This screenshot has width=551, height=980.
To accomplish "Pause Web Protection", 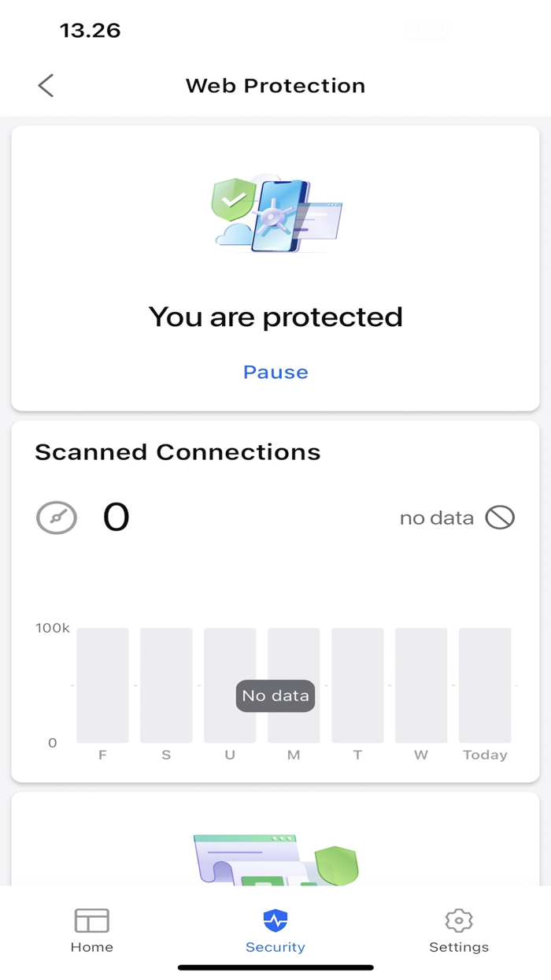I will pos(275,371).
